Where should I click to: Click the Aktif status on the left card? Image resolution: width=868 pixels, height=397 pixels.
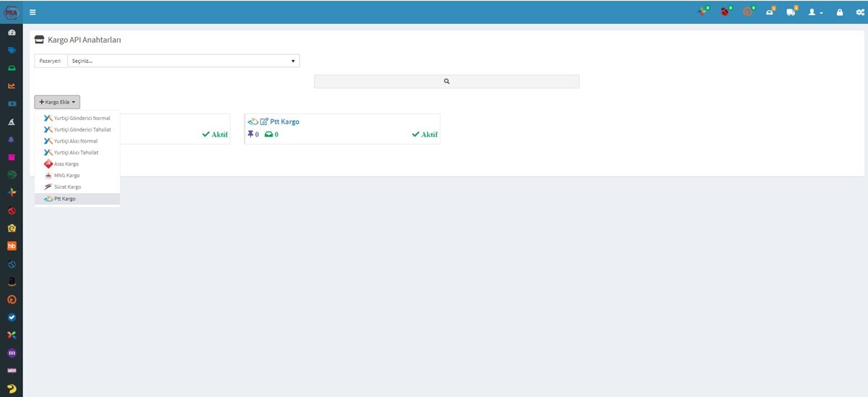click(x=215, y=135)
